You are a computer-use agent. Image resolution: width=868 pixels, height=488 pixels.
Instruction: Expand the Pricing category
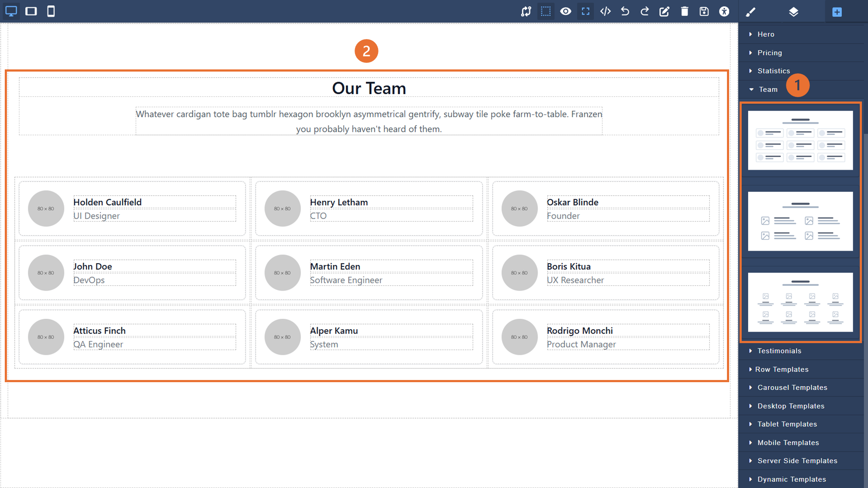tap(769, 52)
